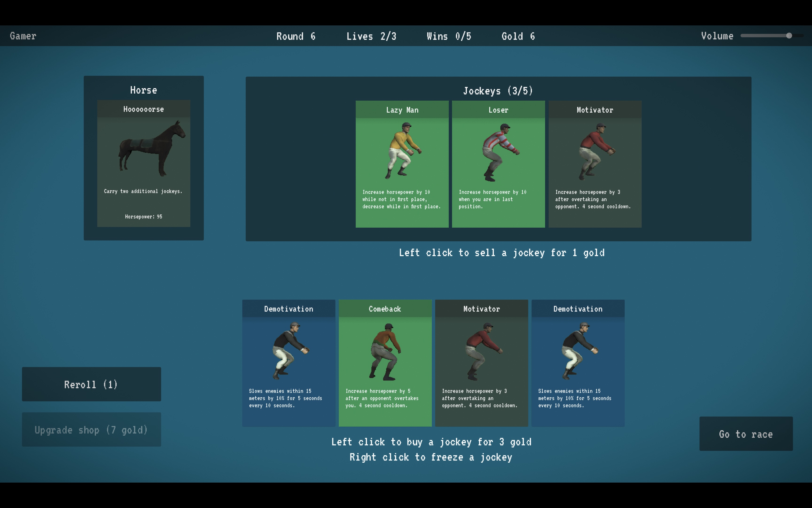Viewport: 812px width, 508px height.
Task: Adjust the Volume slider
Action: (x=772, y=36)
